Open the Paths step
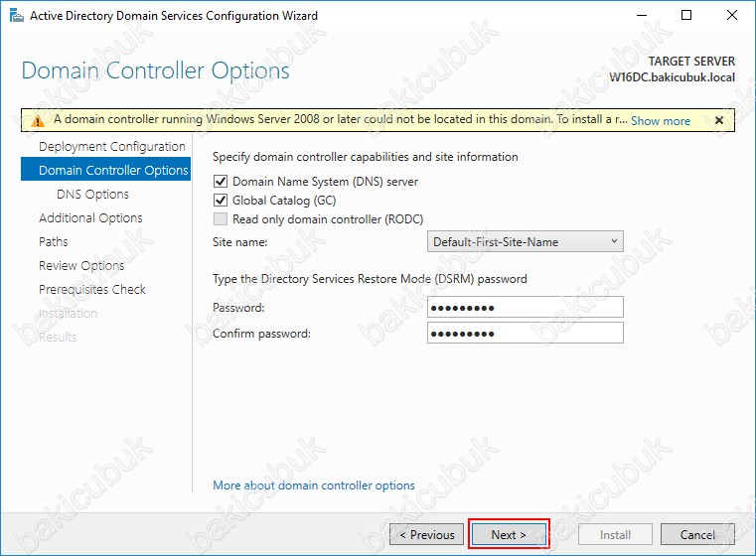Image resolution: width=756 pixels, height=556 pixels. 53,241
